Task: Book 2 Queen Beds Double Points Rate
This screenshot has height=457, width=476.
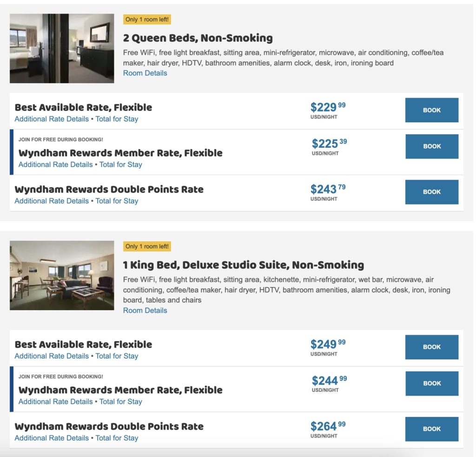Action: (431, 192)
